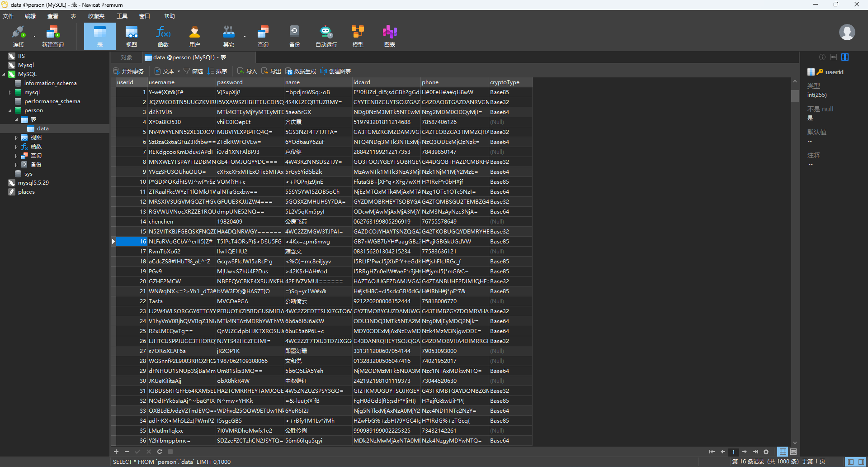This screenshot has width=868, height=467.
Task: Open the 视图 (View) toolbar icon
Action: tap(132, 36)
